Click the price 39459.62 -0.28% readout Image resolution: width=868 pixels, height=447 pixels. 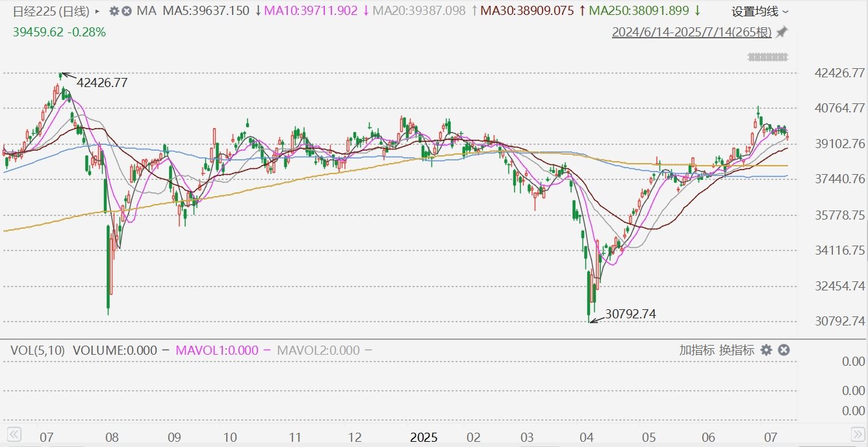point(59,32)
